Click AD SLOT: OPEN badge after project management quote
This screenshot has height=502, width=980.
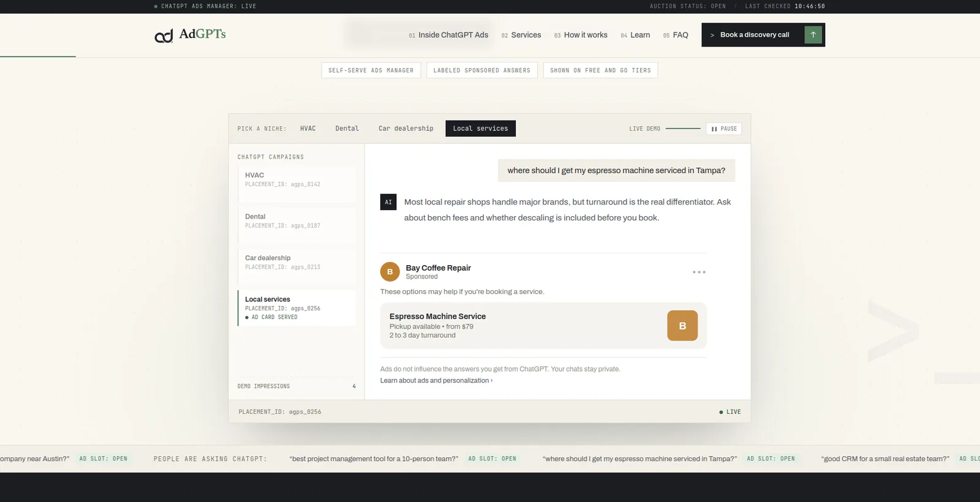click(492, 459)
